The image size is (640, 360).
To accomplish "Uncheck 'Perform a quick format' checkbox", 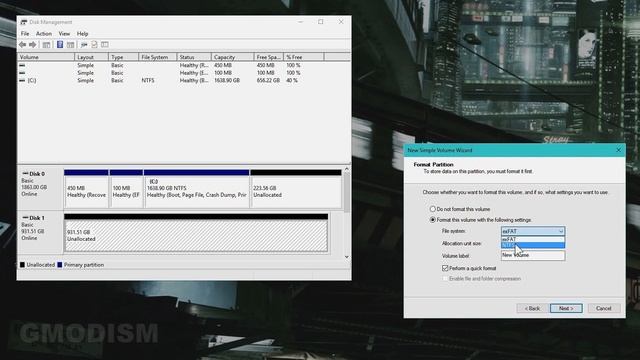I will click(x=445, y=268).
